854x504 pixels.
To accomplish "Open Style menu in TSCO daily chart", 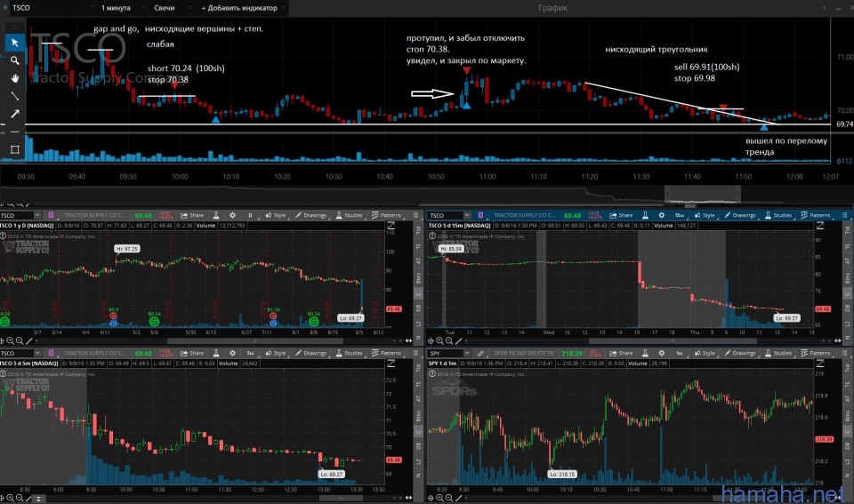I will [276, 215].
